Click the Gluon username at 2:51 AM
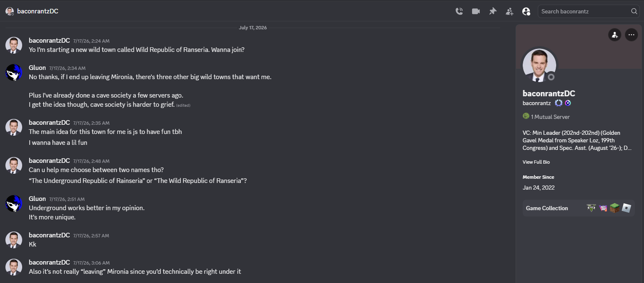Screen dimensions: 644x283 37,199
